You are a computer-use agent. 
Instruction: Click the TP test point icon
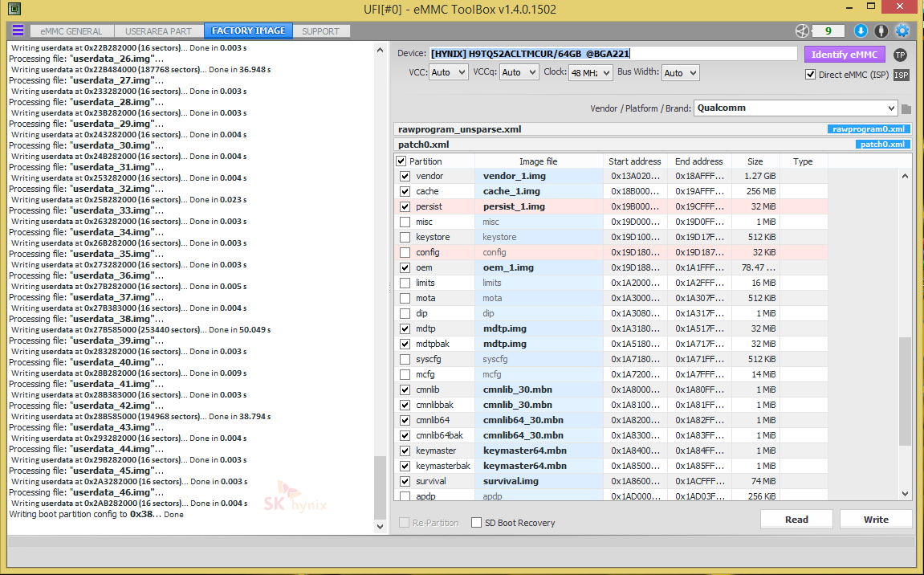point(901,55)
